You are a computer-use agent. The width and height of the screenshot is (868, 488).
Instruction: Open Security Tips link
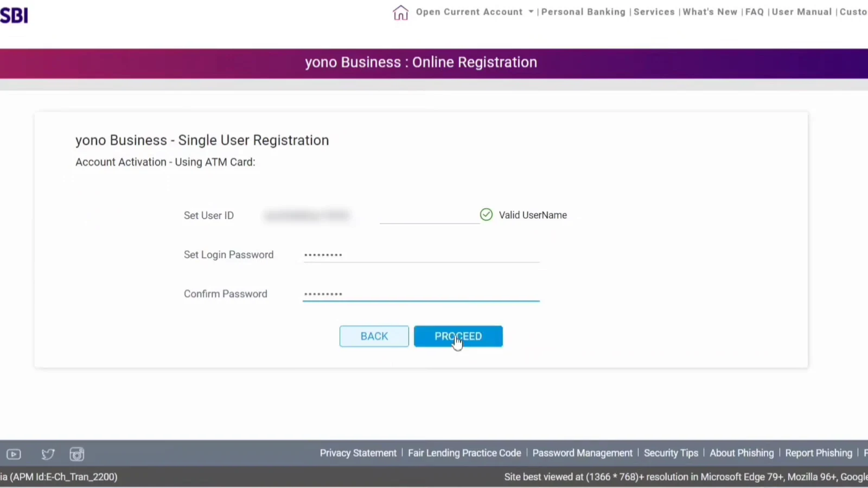coord(671,453)
